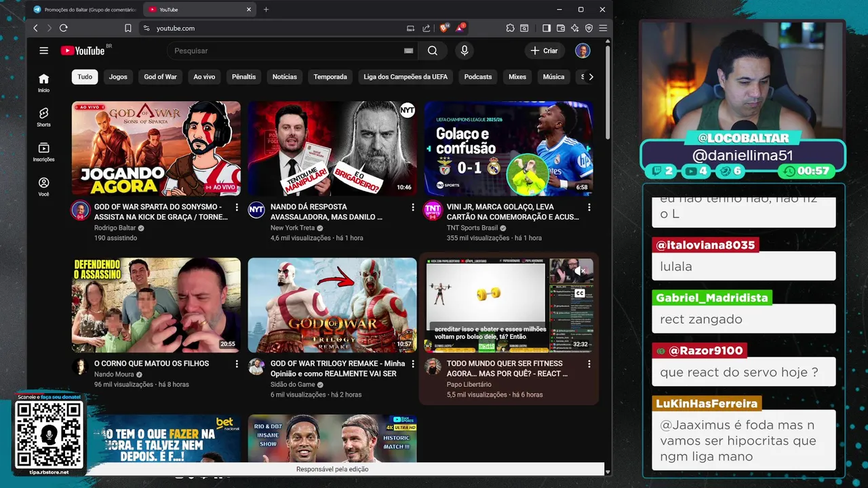This screenshot has height=488, width=868.
Task: Filter by Liga dos Campeões da UEFA
Action: coord(406,77)
